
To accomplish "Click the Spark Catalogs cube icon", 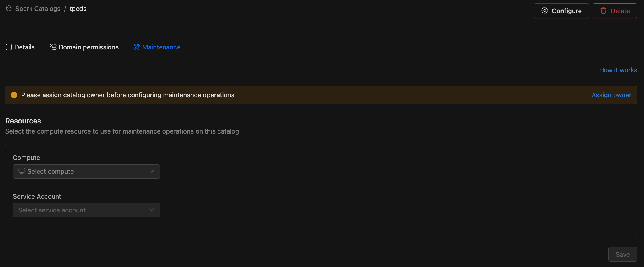I will tap(9, 9).
